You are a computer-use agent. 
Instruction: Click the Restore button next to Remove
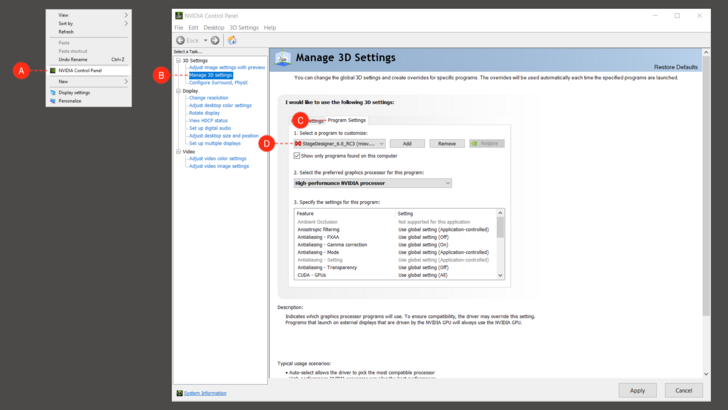point(487,143)
